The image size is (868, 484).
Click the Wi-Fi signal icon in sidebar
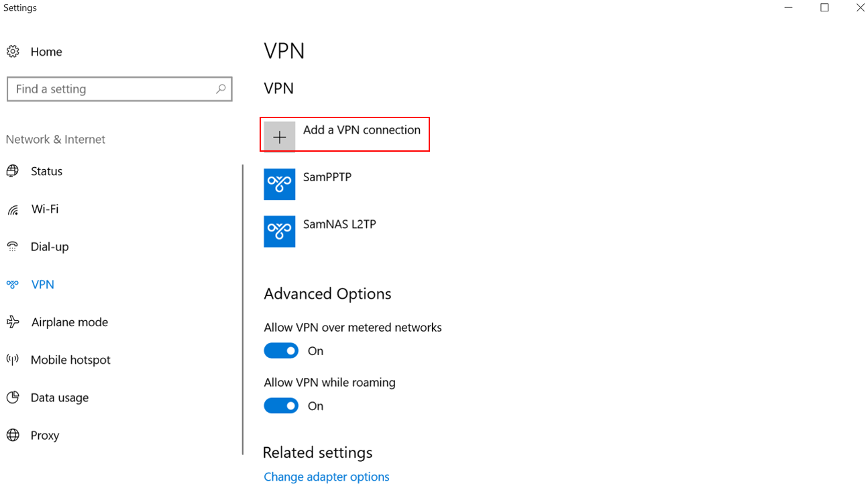(x=13, y=209)
